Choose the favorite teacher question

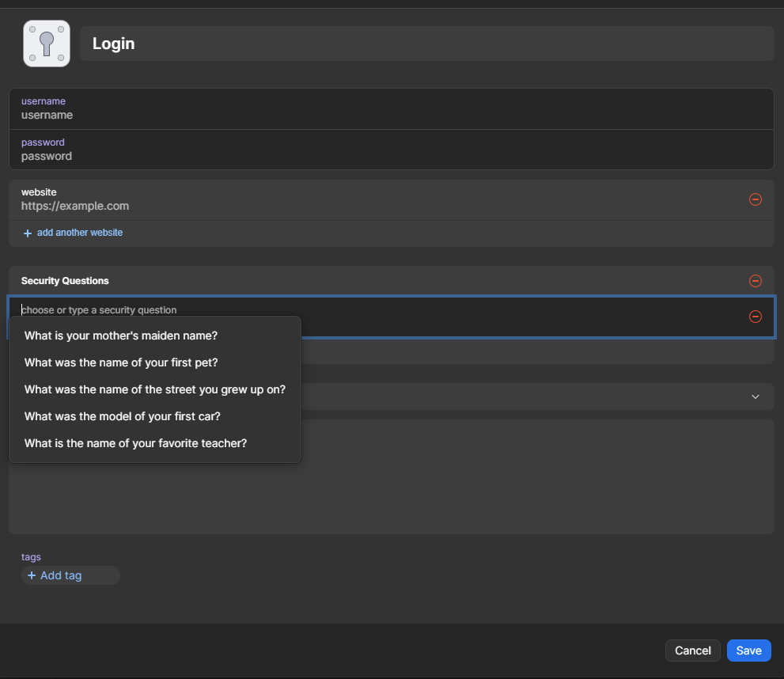pyautogui.click(x=136, y=443)
